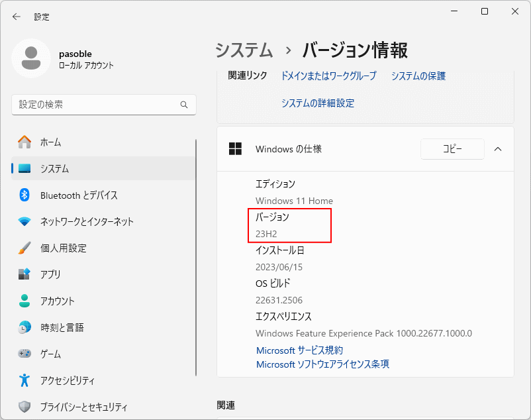
Task: Click the network Wi-Fi icon
Action: 24,221
